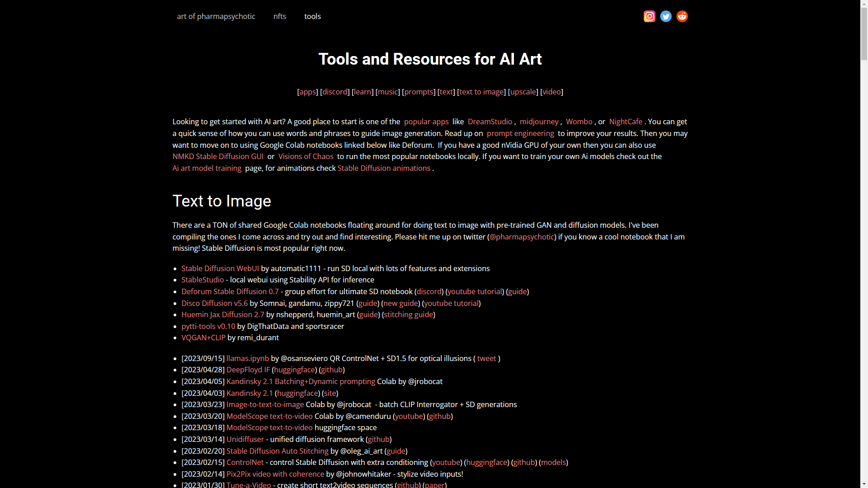Open the llamas.ipynb link
The width and height of the screenshot is (868, 488).
coord(248,358)
